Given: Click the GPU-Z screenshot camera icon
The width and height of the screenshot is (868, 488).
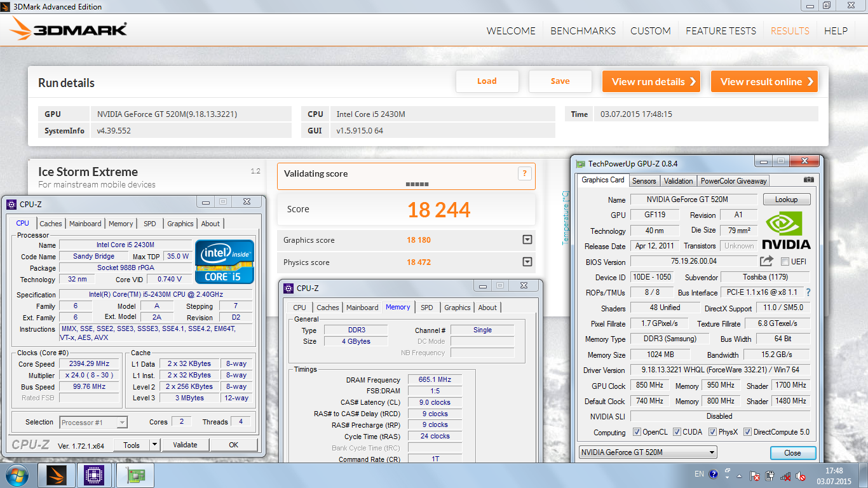Looking at the screenshot, I should [x=808, y=180].
